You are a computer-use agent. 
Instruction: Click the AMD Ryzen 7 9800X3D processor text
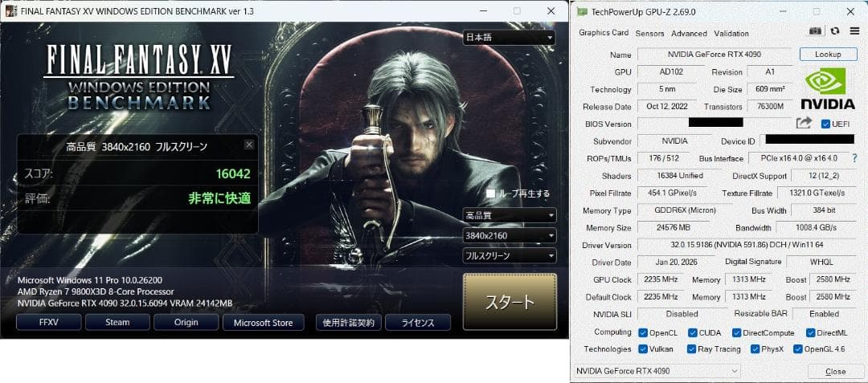click(x=96, y=291)
